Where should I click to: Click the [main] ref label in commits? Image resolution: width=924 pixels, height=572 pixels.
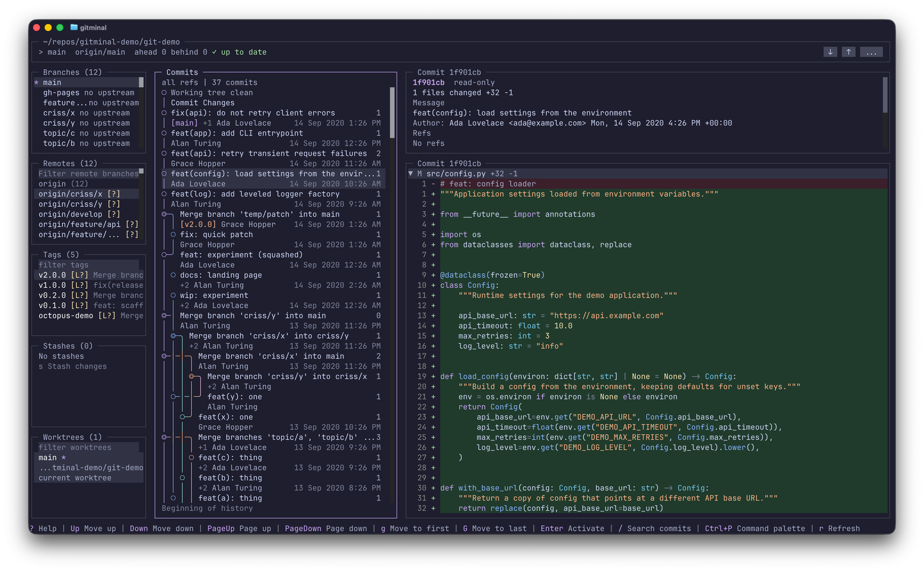[x=184, y=123]
